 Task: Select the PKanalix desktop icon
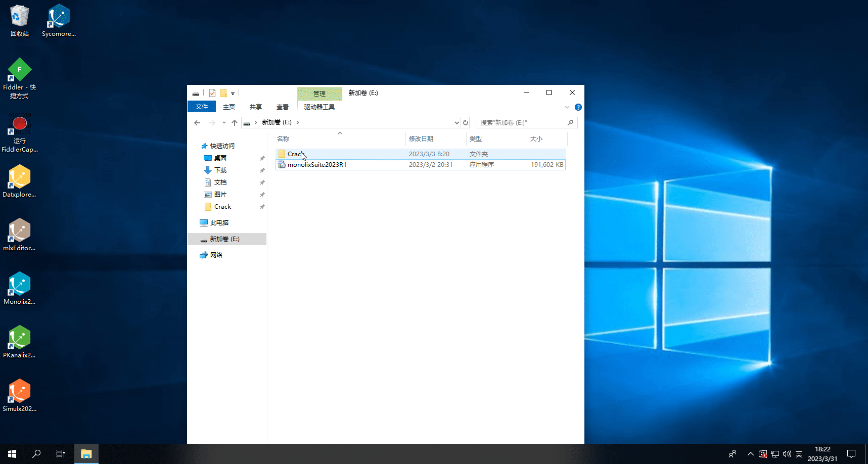coord(19,342)
